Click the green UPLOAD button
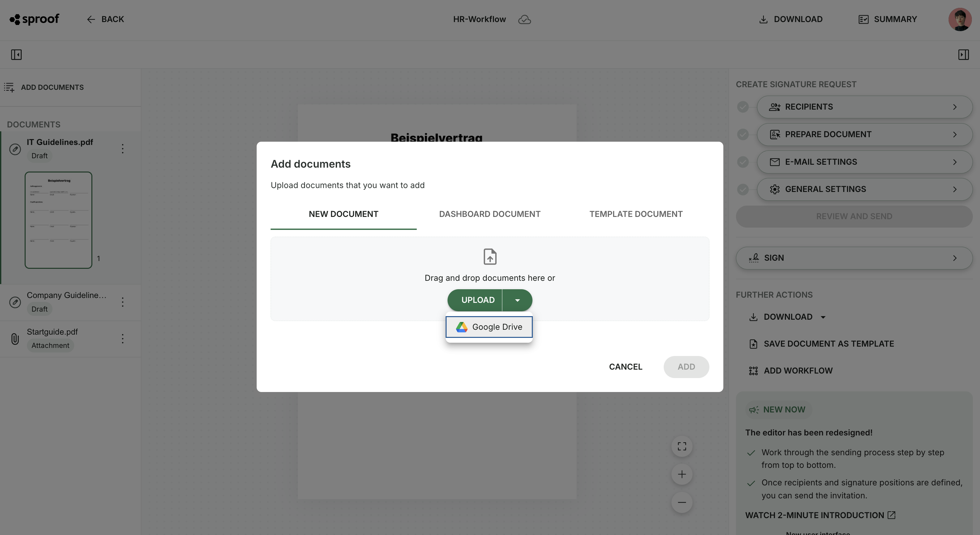This screenshot has height=535, width=980. pyautogui.click(x=475, y=300)
